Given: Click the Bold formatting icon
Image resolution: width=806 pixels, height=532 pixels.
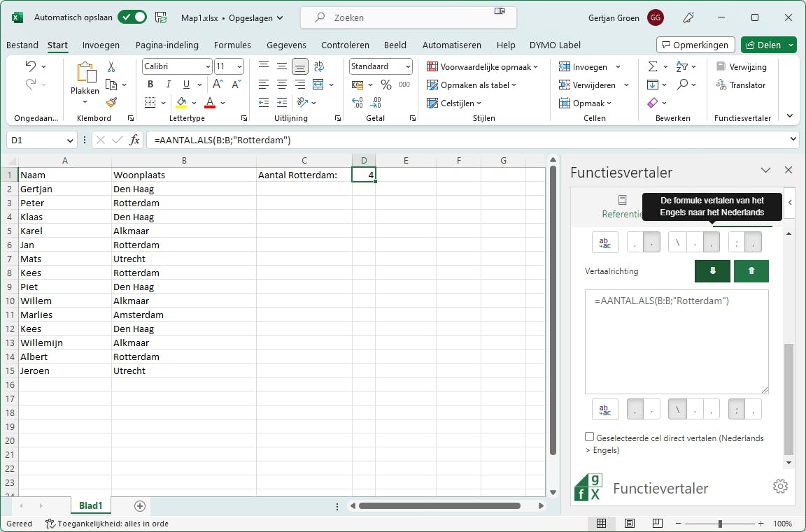Looking at the screenshot, I should coord(150,85).
